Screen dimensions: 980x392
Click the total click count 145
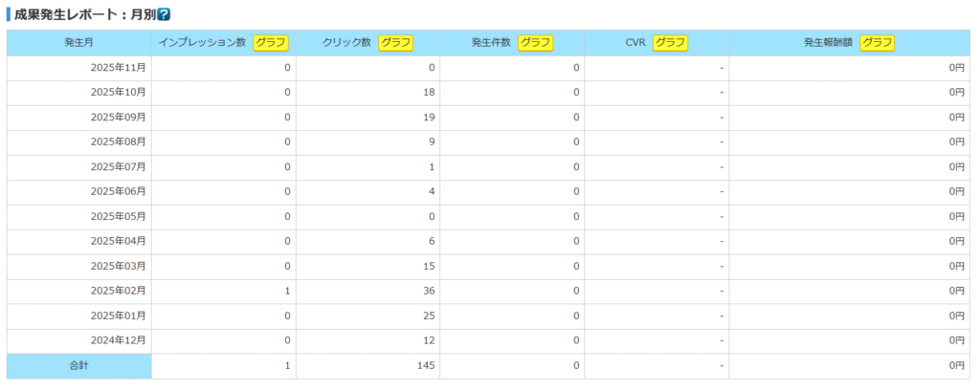pyautogui.click(x=425, y=365)
